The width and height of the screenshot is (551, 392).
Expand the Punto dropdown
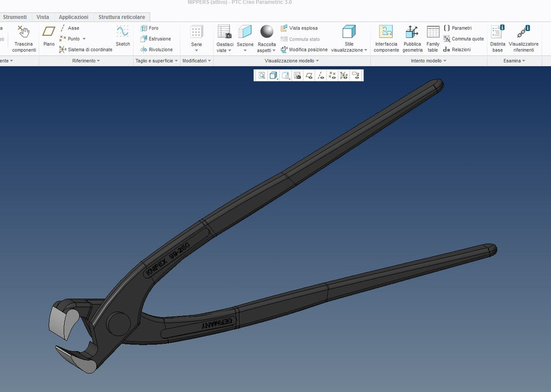84,39
